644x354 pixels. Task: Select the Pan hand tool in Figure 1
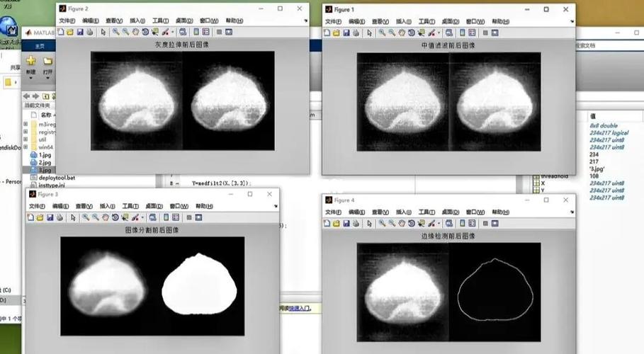pos(402,32)
